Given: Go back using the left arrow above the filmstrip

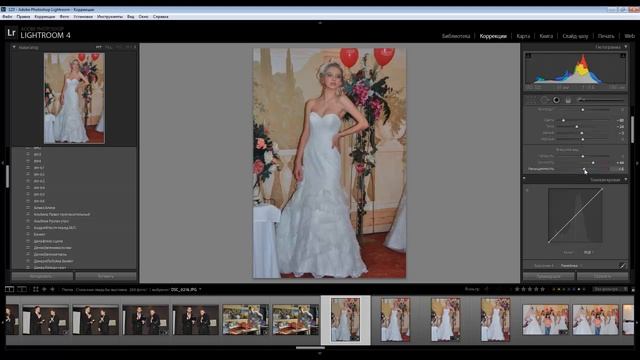Looking at the screenshot, I should 44,289.
